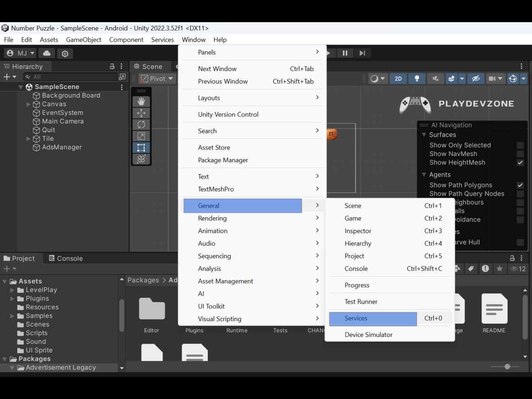The height and width of the screenshot is (399, 532).
Task: Open Unity Cloud button in toolbar
Action: point(47,53)
